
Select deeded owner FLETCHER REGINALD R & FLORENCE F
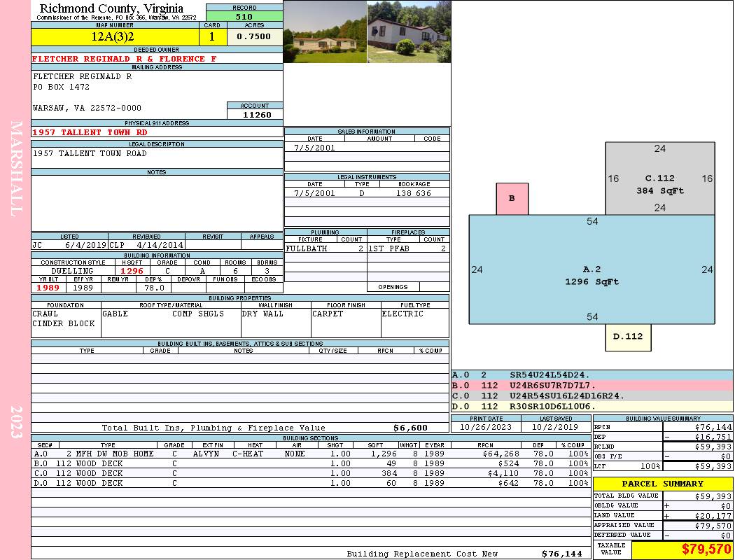pos(124,59)
